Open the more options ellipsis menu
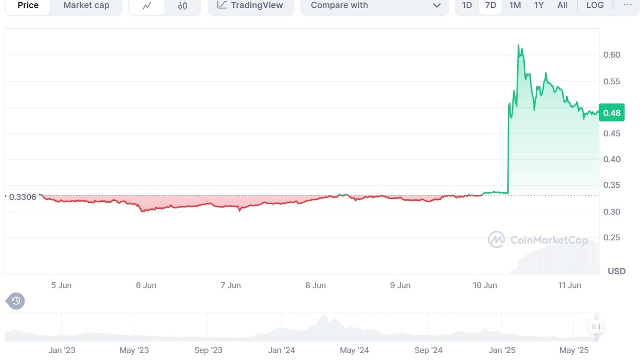644x362 pixels. coord(628,5)
